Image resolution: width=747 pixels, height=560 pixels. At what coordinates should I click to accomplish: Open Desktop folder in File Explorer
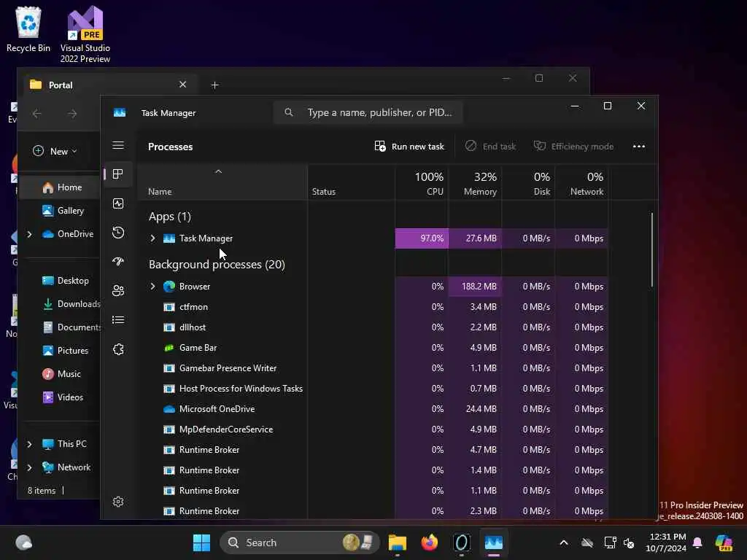(x=65, y=281)
